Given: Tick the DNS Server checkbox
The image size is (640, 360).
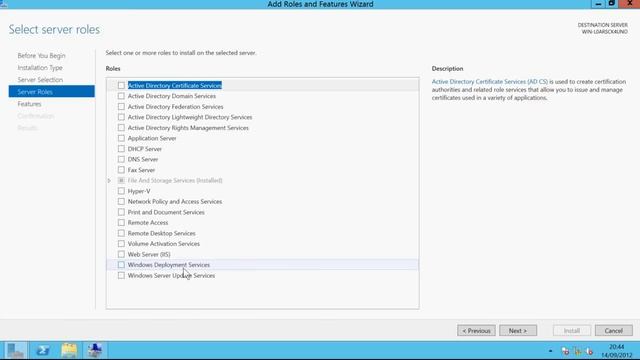Looking at the screenshot, I should pyautogui.click(x=121, y=159).
